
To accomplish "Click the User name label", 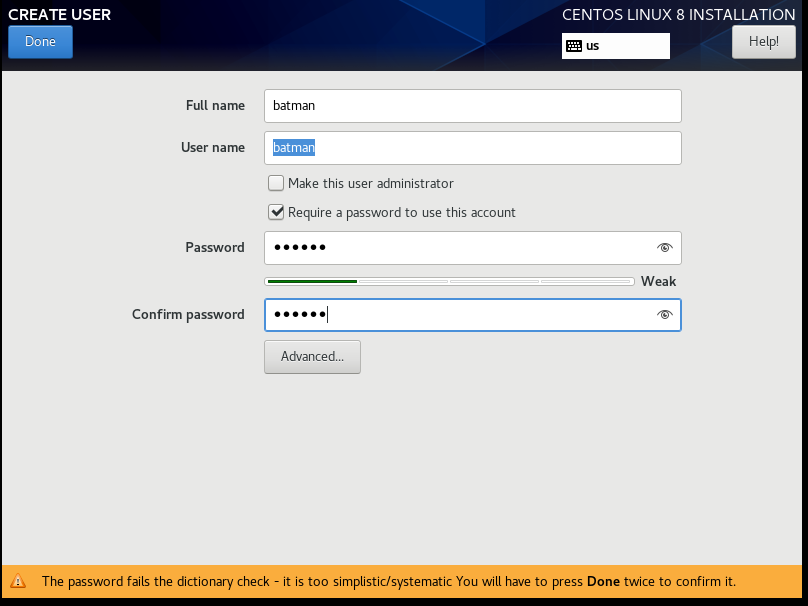I will [x=213, y=147].
